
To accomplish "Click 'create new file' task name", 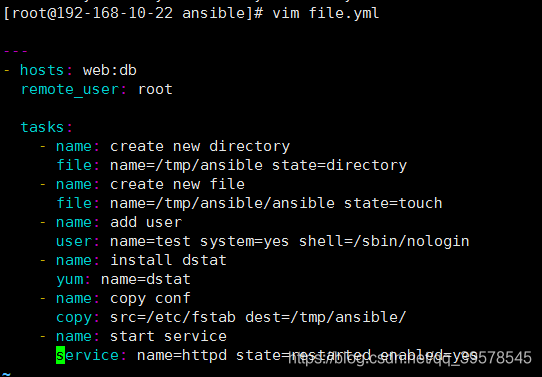I will (x=177, y=184).
